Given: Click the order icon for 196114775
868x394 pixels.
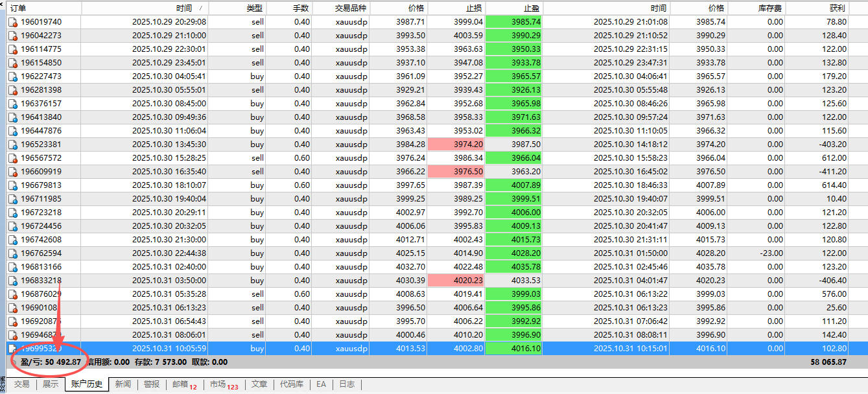Looking at the screenshot, I should [12, 49].
